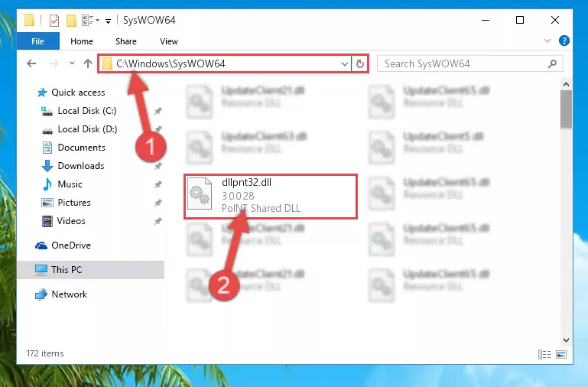This screenshot has width=588, height=387.
Task: Click the scrollbar up arrow
Action: (x=567, y=84)
